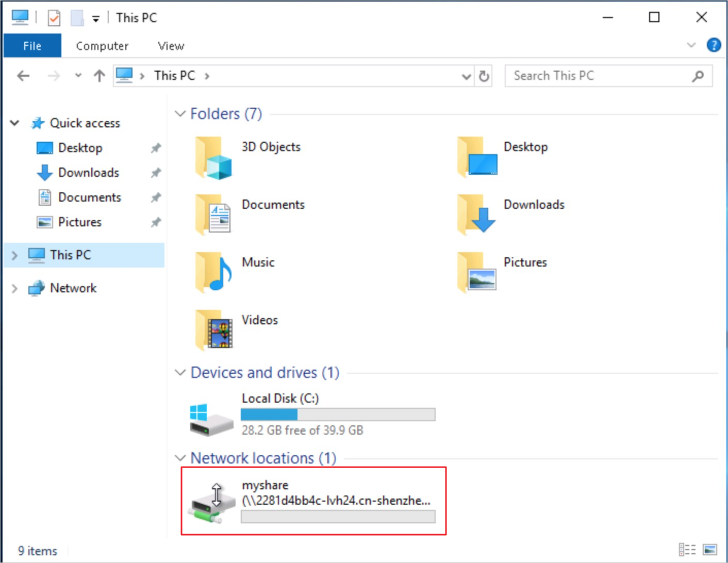The width and height of the screenshot is (728, 563).
Task: Open the Help question mark icon
Action: (x=714, y=45)
